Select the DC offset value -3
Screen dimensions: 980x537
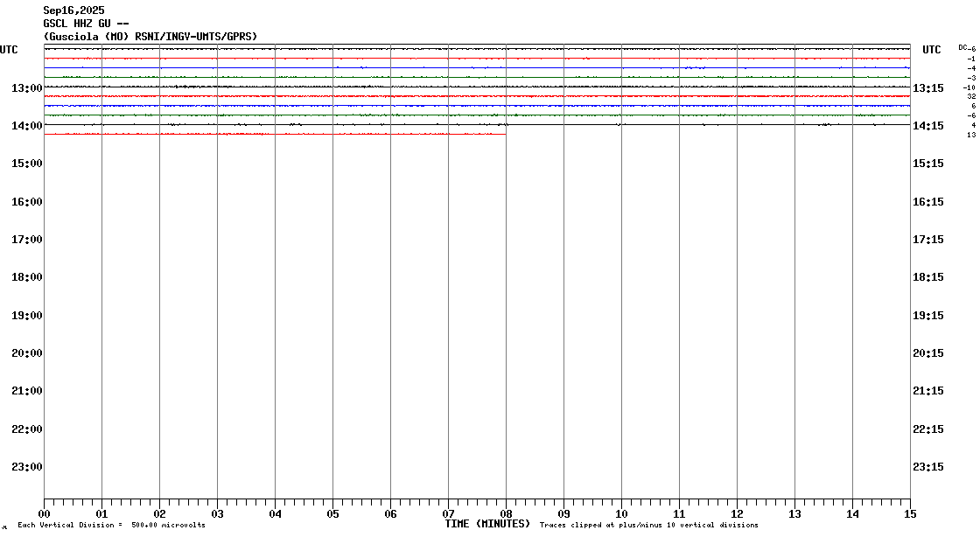pos(971,78)
